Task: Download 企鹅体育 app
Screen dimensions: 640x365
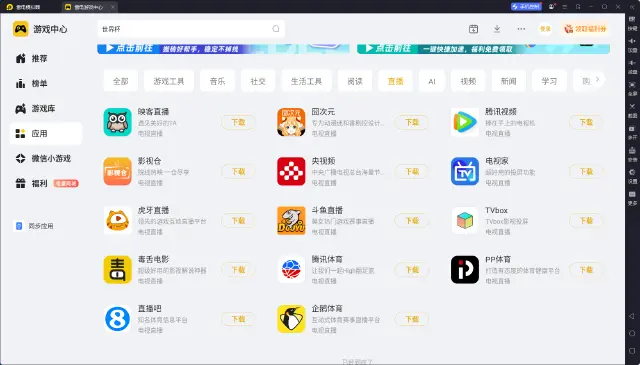Action: (x=412, y=319)
